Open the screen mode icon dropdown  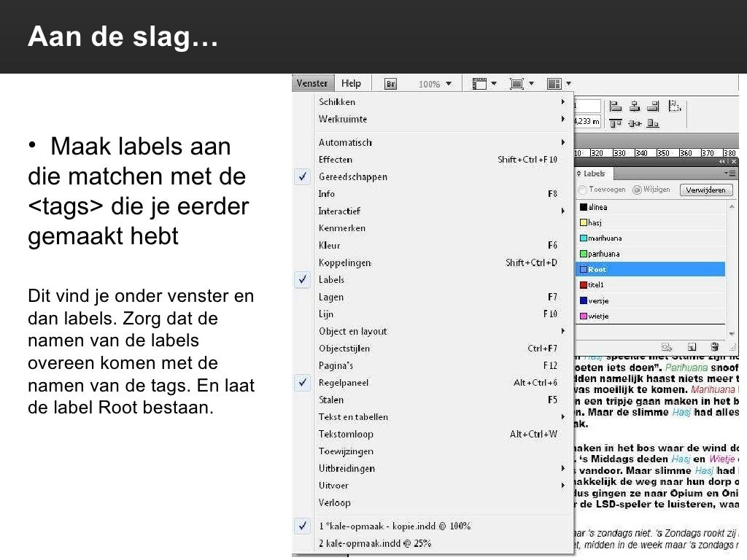click(522, 84)
